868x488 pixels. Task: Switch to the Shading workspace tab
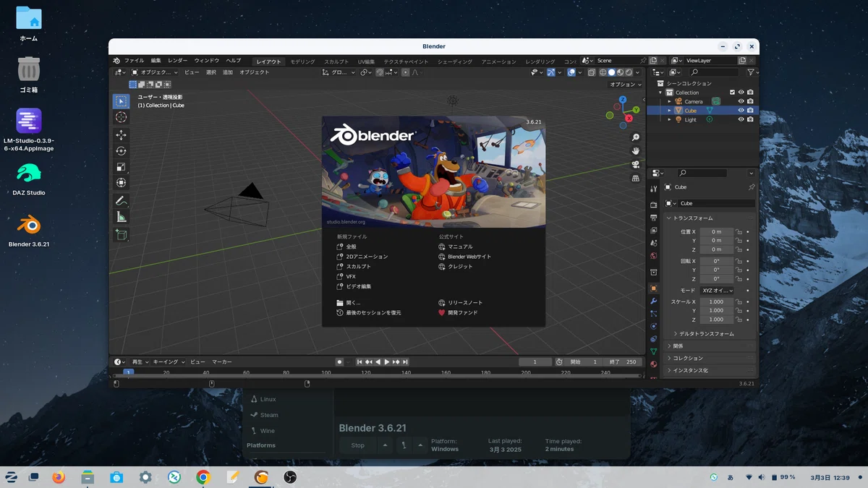click(455, 61)
